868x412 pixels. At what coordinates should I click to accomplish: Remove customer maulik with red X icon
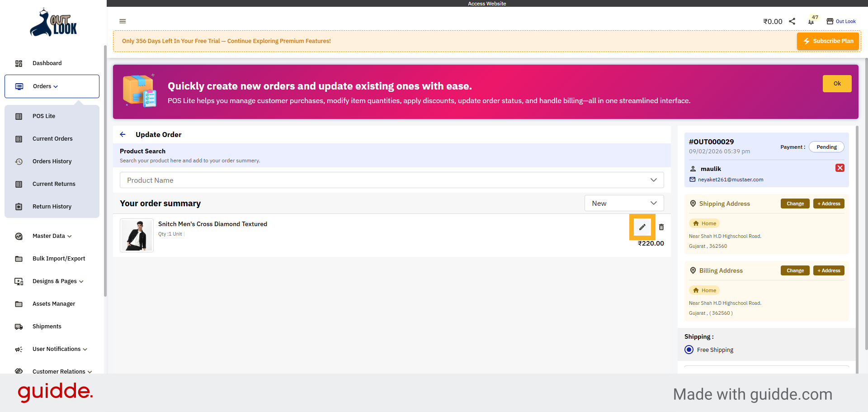coord(840,168)
